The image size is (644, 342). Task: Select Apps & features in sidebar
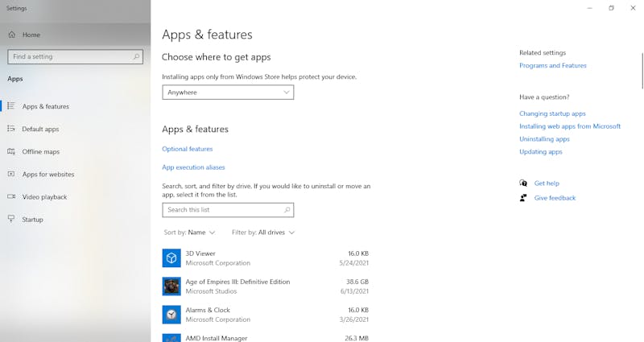pos(75,106)
